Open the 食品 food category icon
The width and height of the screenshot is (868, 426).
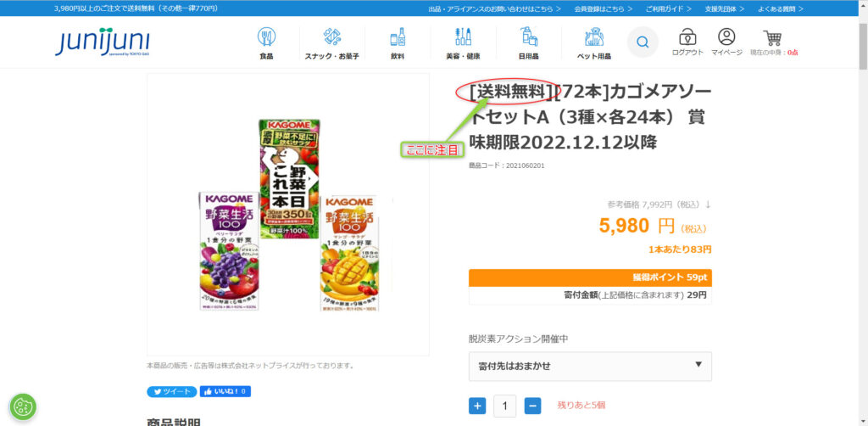pos(266,37)
